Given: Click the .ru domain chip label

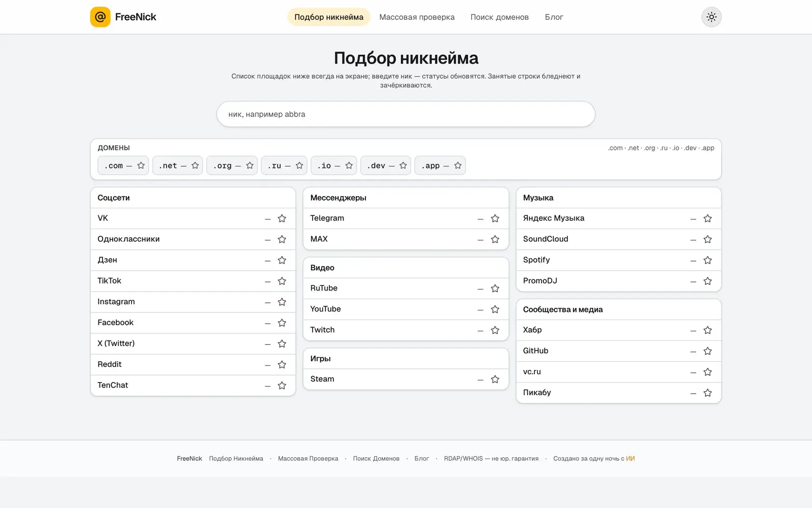Looking at the screenshot, I should tap(274, 166).
